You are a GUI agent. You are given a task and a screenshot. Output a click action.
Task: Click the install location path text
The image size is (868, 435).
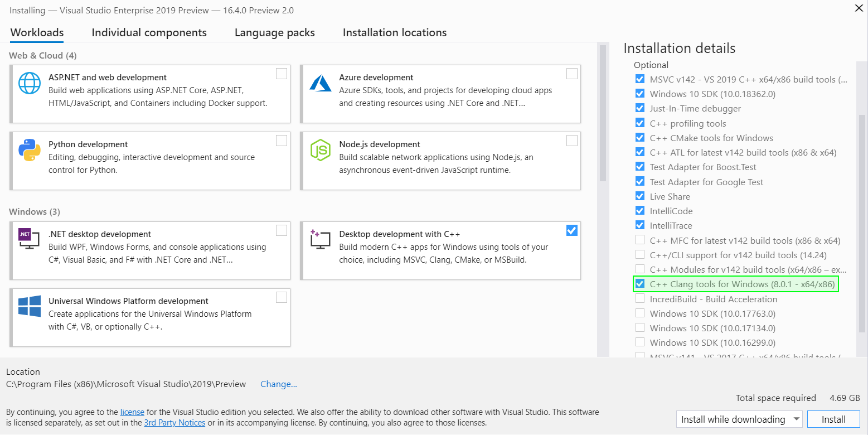coord(126,384)
